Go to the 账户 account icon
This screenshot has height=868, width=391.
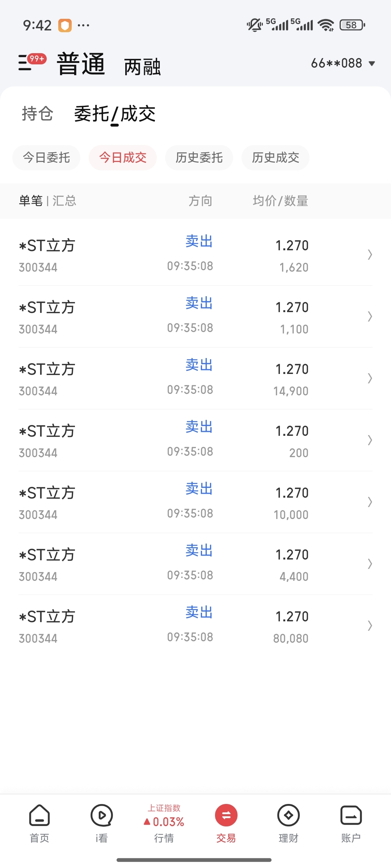tap(351, 822)
